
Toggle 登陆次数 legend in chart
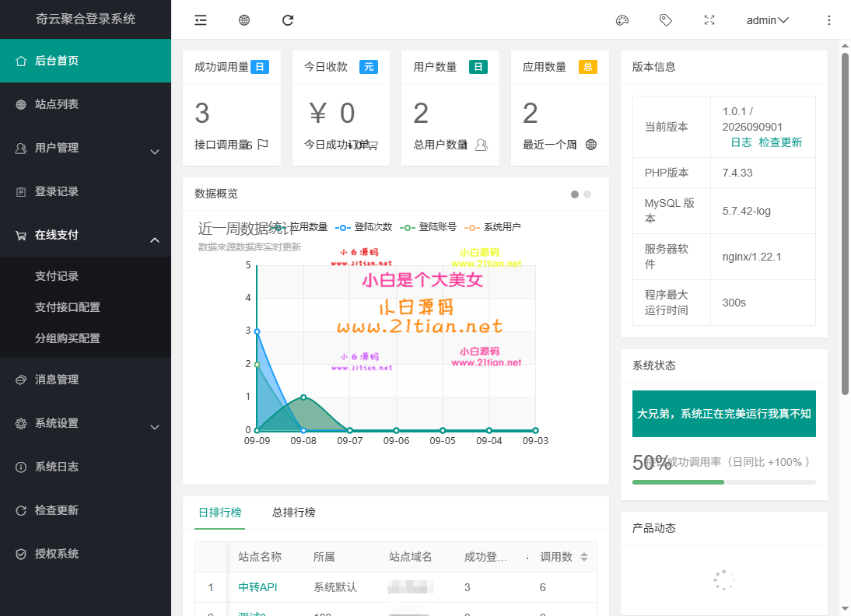click(363, 227)
